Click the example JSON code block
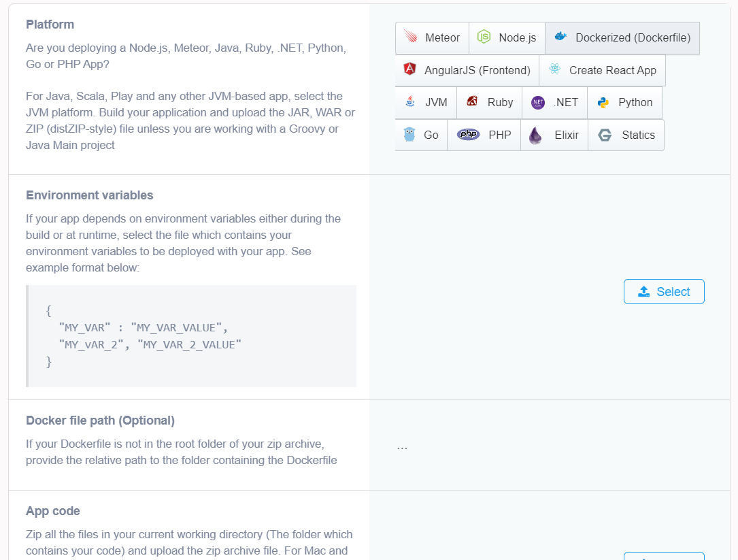738x560 pixels. (x=191, y=336)
